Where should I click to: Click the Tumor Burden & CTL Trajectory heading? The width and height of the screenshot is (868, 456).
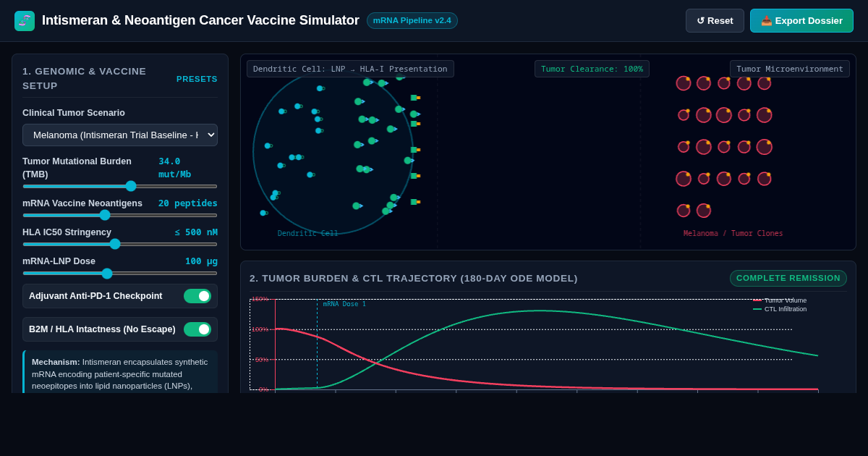pyautogui.click(x=414, y=279)
